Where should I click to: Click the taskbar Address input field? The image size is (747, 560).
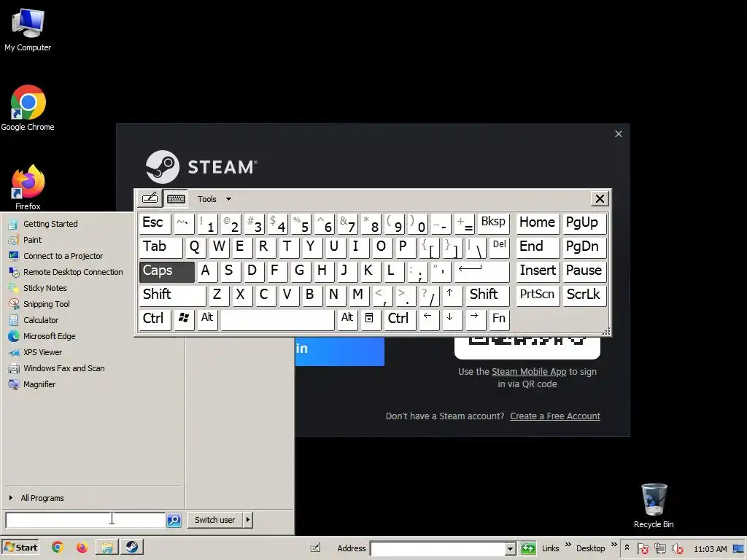pos(438,548)
